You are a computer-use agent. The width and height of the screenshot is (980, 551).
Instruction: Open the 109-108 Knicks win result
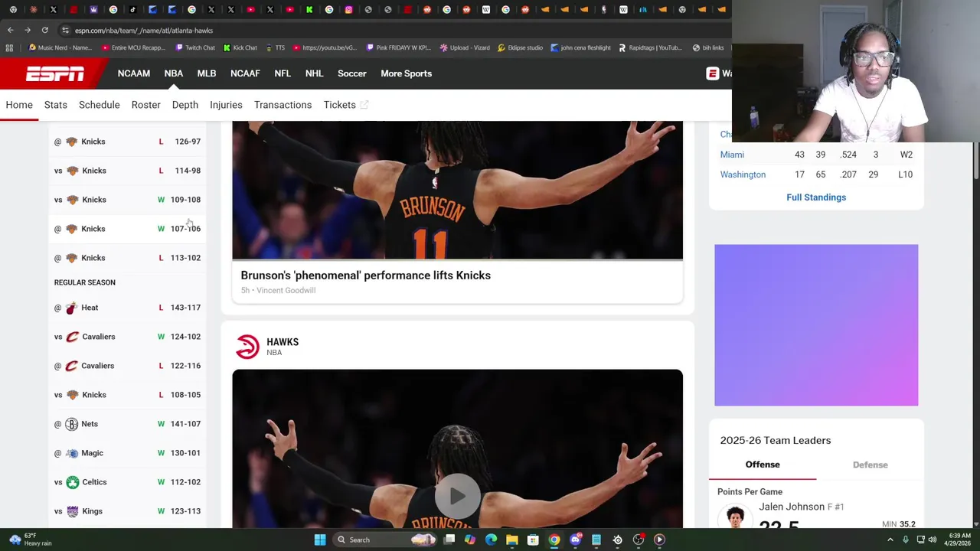185,200
